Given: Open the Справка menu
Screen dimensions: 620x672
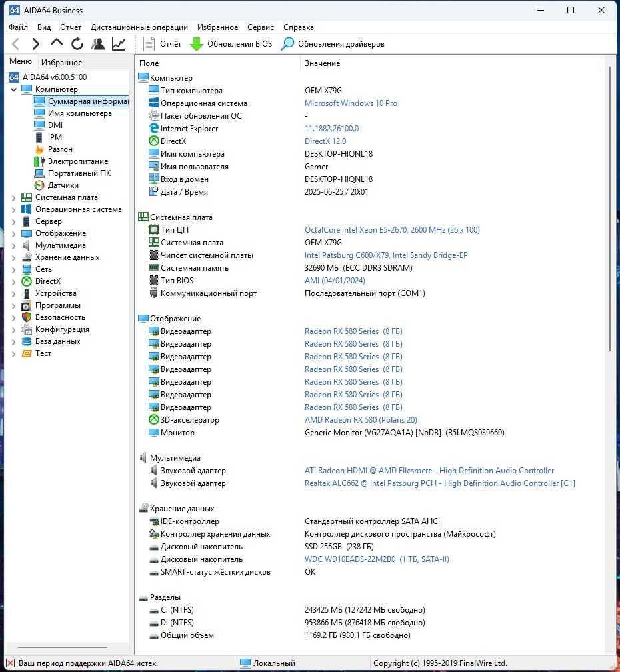Looking at the screenshot, I should pos(299,27).
